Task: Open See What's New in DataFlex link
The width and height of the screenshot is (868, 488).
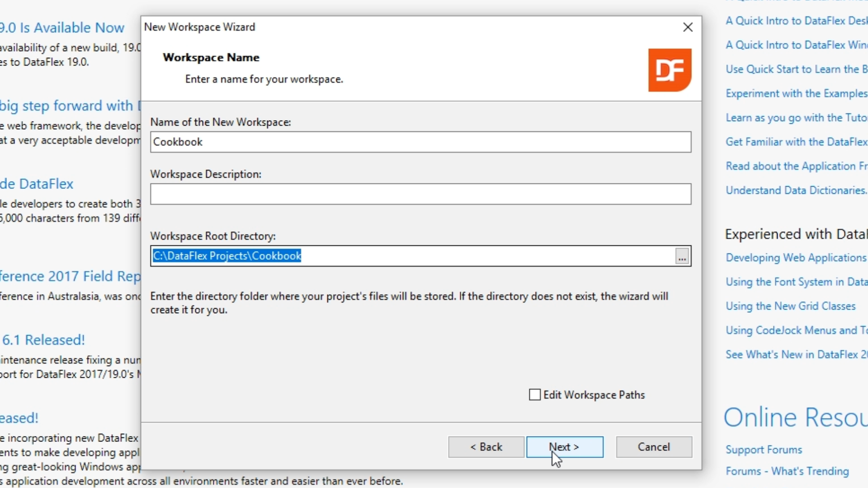Action: click(x=796, y=355)
